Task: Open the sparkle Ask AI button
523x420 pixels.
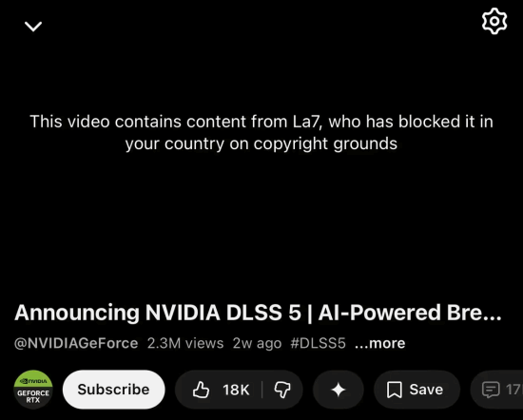Action: pyautogui.click(x=339, y=390)
